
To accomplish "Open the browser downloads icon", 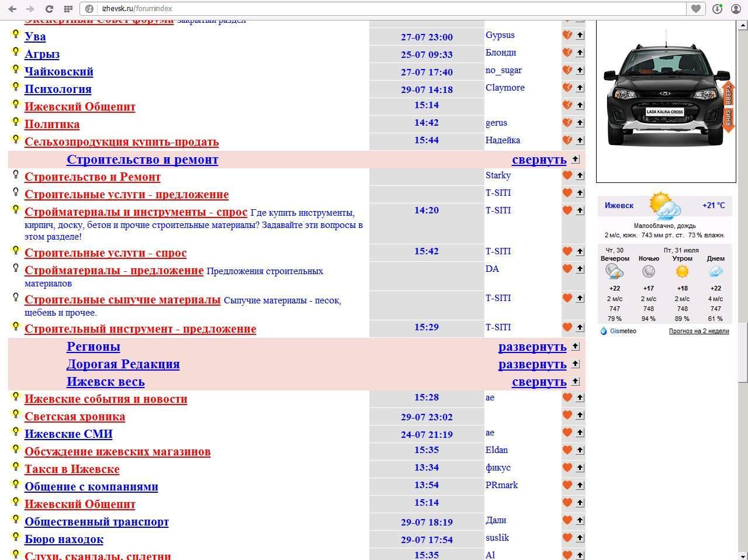I will [717, 9].
